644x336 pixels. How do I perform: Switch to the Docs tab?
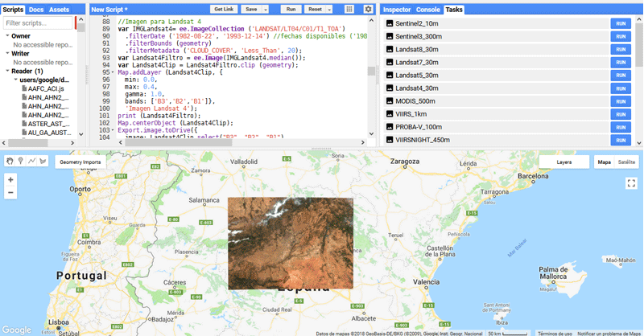pyautogui.click(x=36, y=10)
